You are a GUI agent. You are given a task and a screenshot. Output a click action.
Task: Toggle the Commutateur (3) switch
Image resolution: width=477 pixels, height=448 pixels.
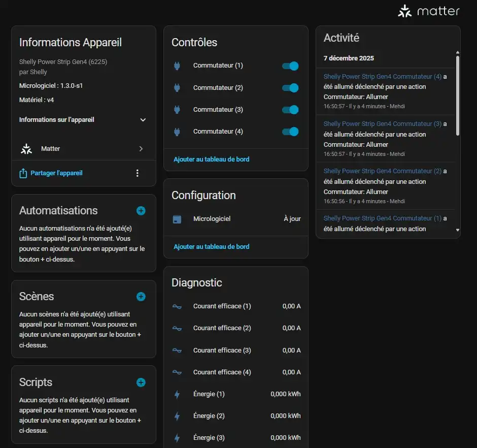[x=290, y=110]
